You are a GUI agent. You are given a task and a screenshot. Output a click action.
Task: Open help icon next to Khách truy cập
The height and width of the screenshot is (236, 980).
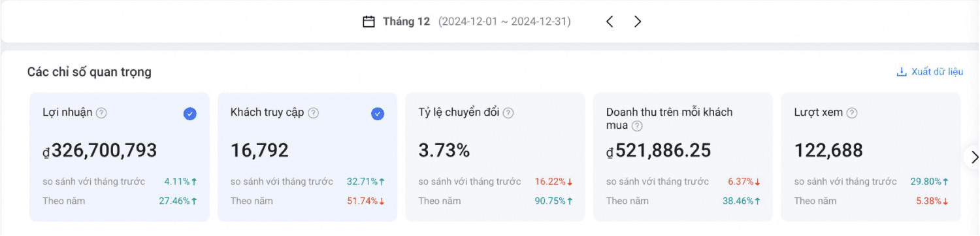coord(314,113)
